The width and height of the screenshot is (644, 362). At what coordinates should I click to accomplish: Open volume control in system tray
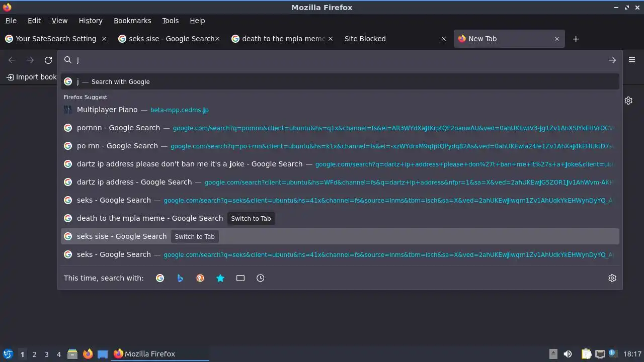click(568, 354)
